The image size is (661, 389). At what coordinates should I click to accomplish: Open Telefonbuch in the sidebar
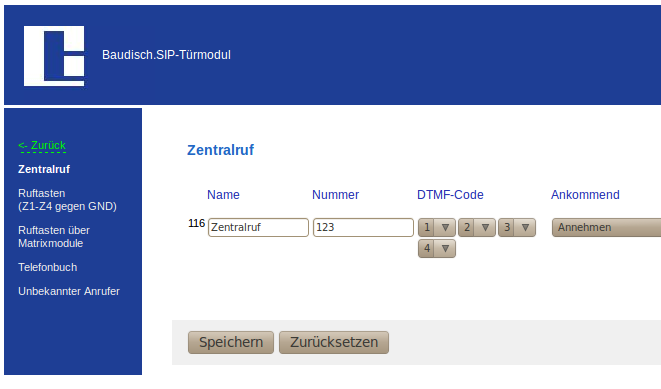click(48, 267)
